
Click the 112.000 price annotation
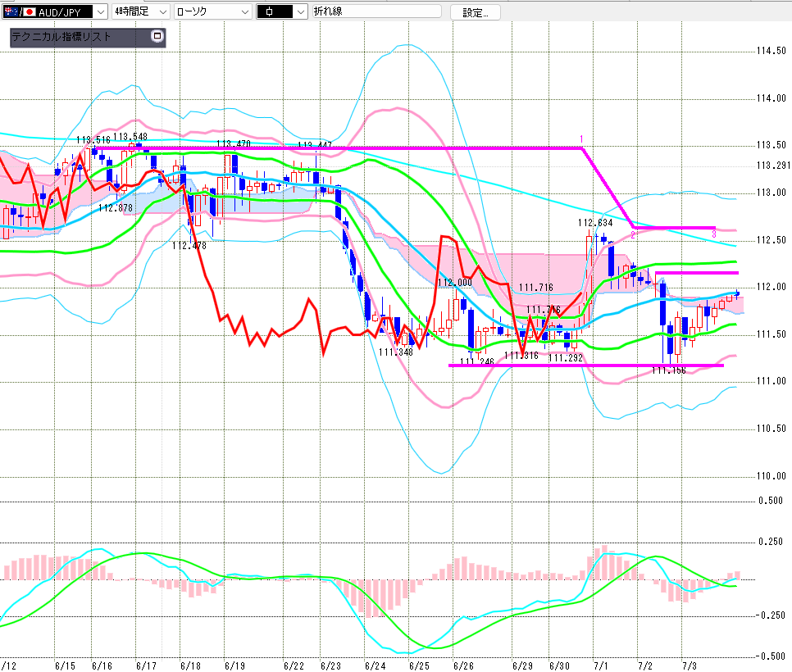[454, 282]
